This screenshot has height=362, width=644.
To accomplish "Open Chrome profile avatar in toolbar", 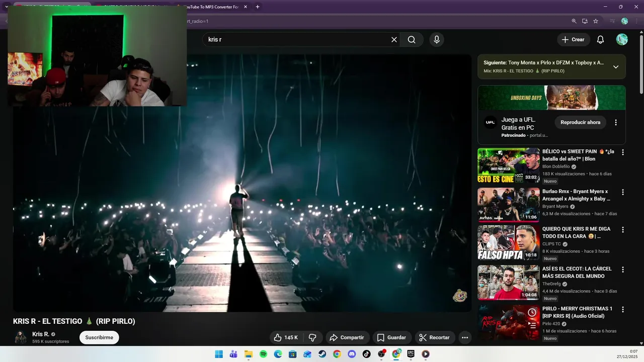I will click(x=624, y=21).
